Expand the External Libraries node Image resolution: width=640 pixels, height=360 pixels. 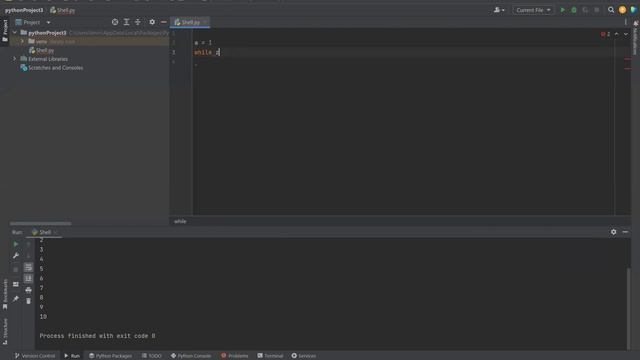[x=15, y=59]
